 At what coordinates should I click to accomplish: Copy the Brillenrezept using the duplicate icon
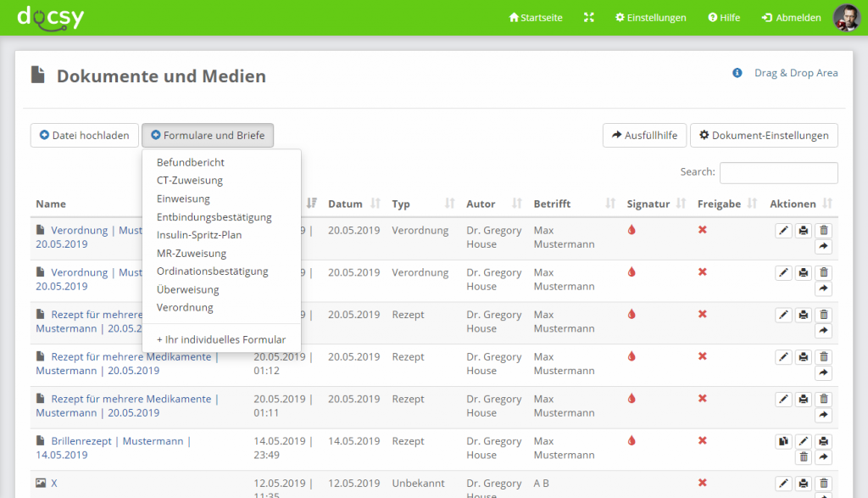click(x=783, y=441)
